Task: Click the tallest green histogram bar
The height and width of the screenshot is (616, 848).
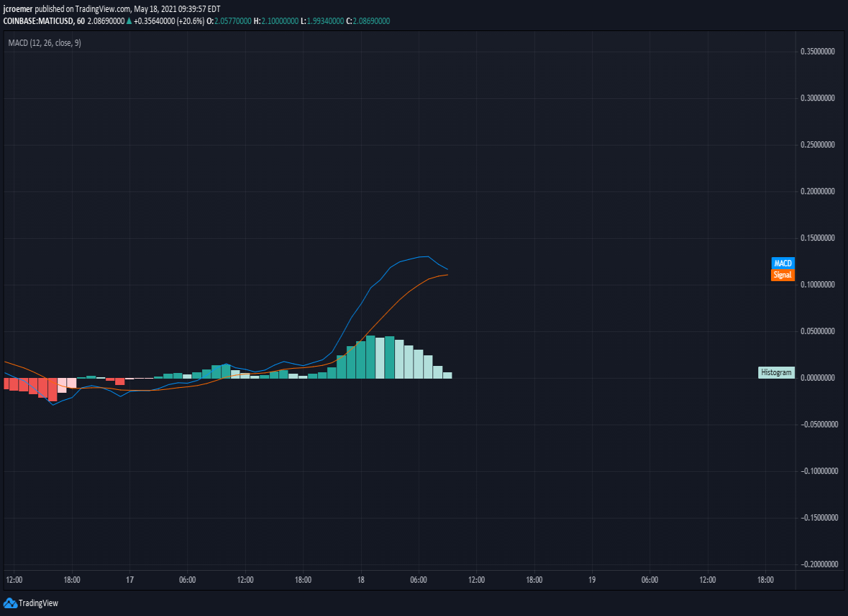Action: pos(370,357)
